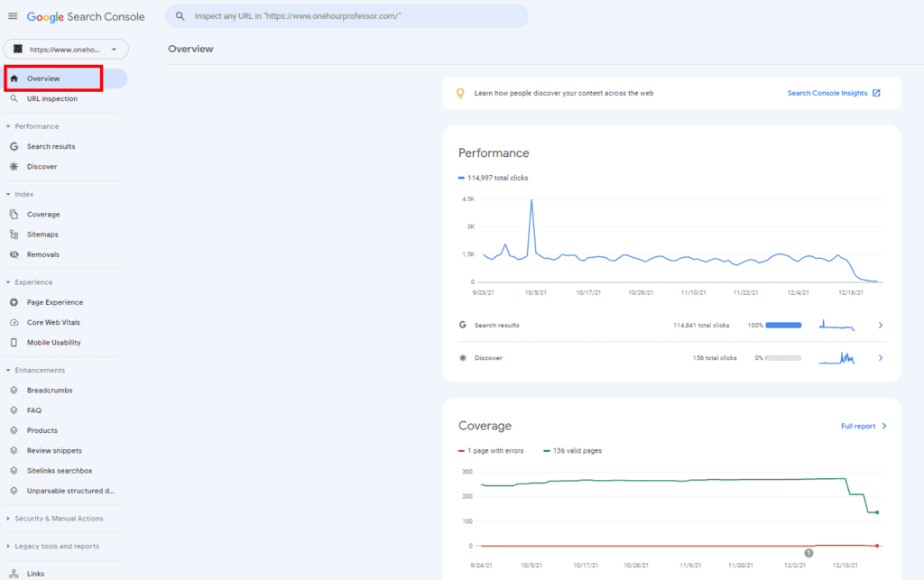Click the Products layers icon
The width and height of the screenshot is (924, 580).
(x=14, y=430)
